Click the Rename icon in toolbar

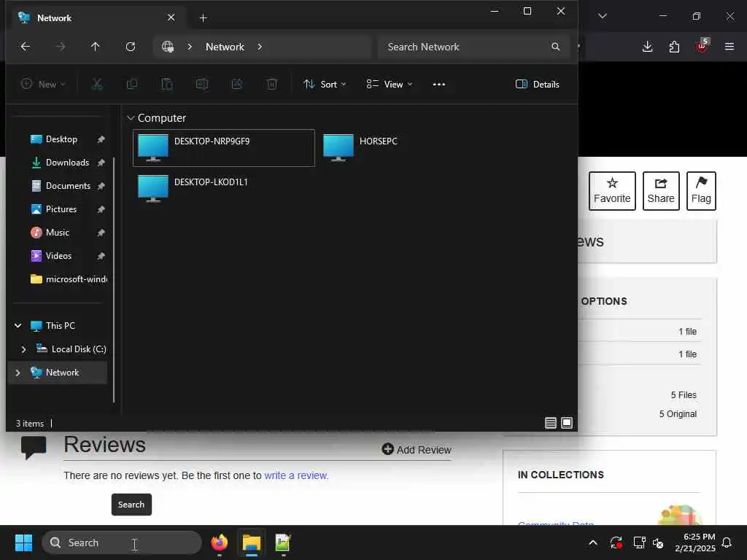click(x=202, y=85)
